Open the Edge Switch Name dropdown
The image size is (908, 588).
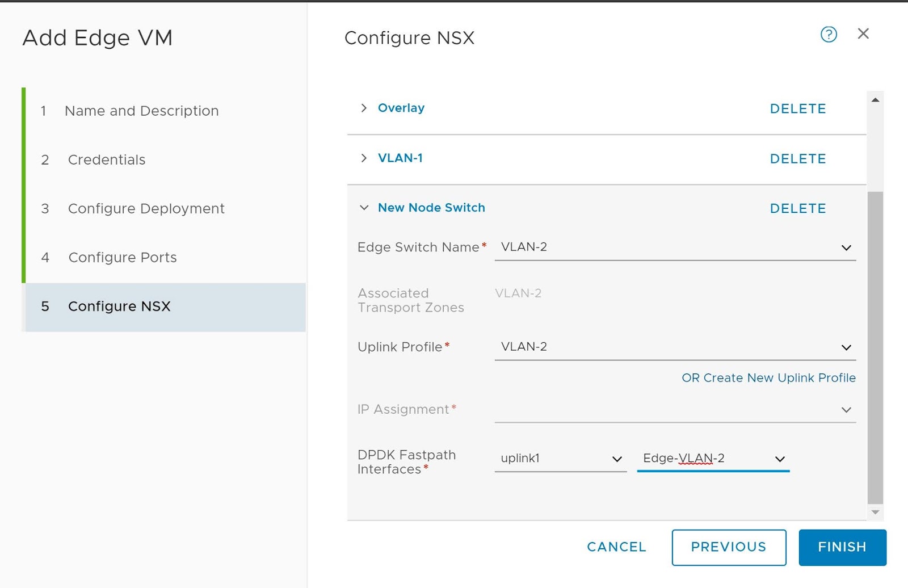[675, 247]
